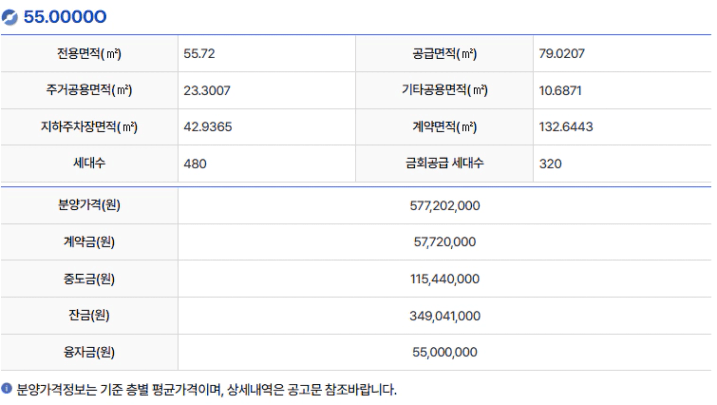This screenshot has height=405, width=717.
Task: Click the 잔금 amount 349,041,000
Action: pyautogui.click(x=444, y=316)
